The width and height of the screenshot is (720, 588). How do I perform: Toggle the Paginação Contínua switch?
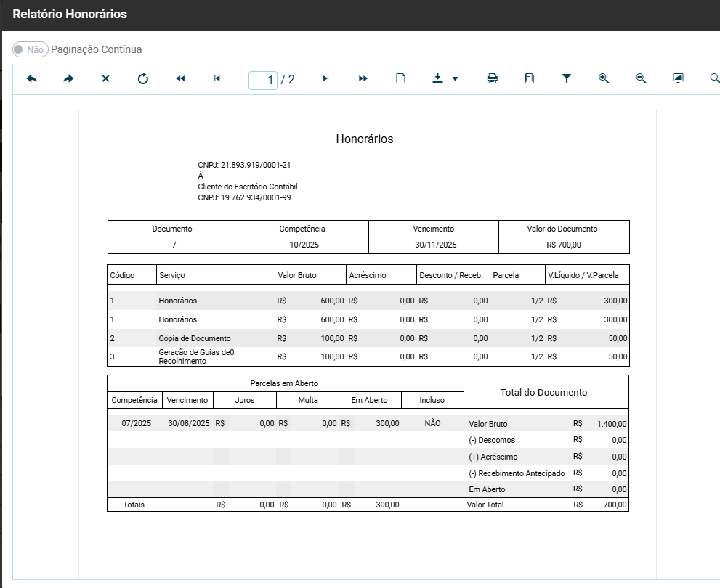click(x=30, y=49)
